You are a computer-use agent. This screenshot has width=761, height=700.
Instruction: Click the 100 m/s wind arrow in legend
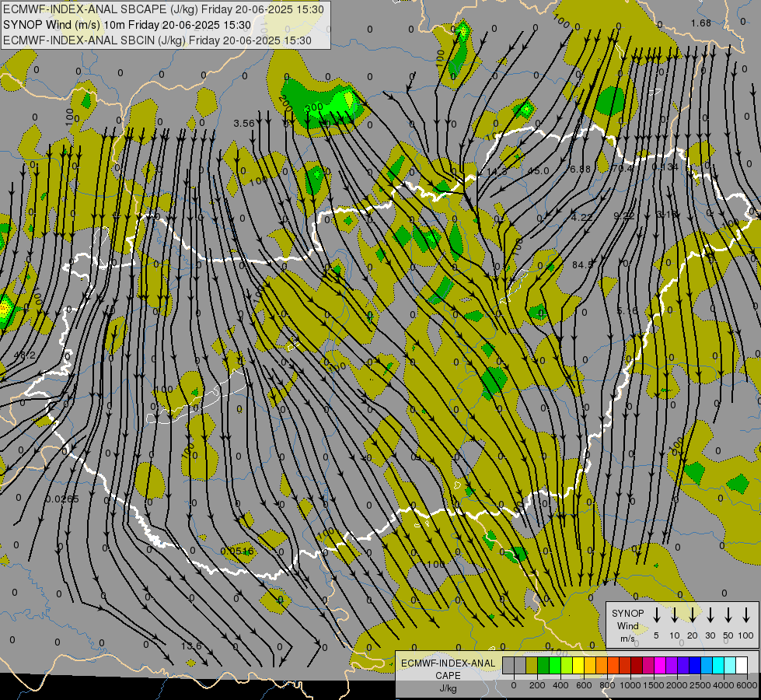[x=746, y=615]
